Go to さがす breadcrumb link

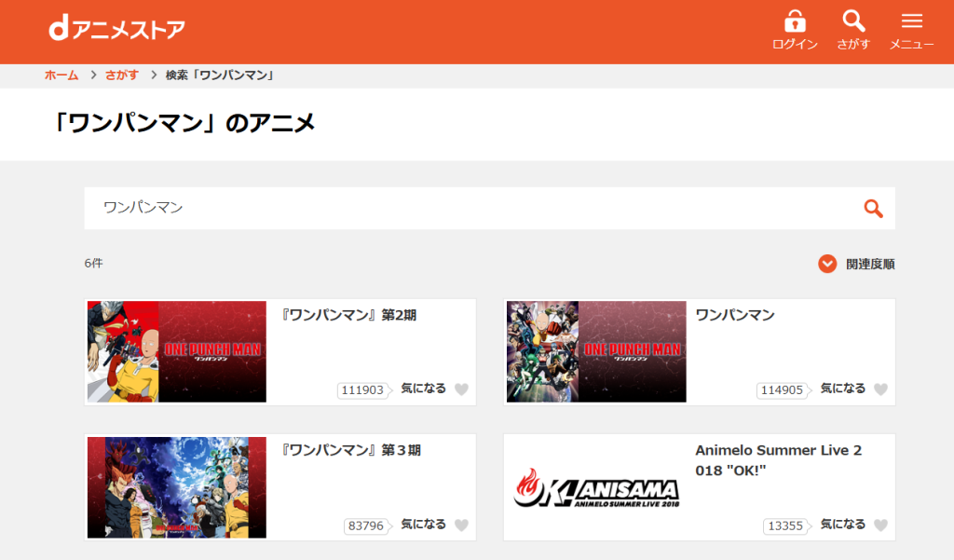coord(122,75)
